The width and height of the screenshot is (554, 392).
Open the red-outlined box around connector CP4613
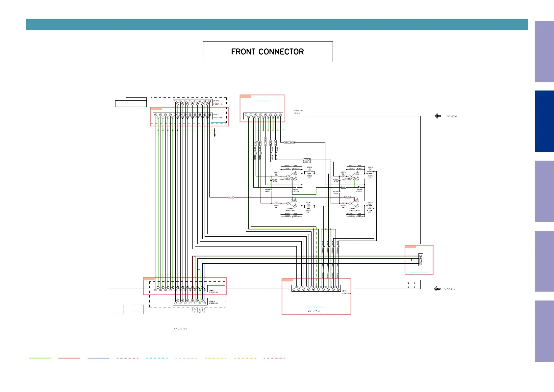[x=189, y=117]
